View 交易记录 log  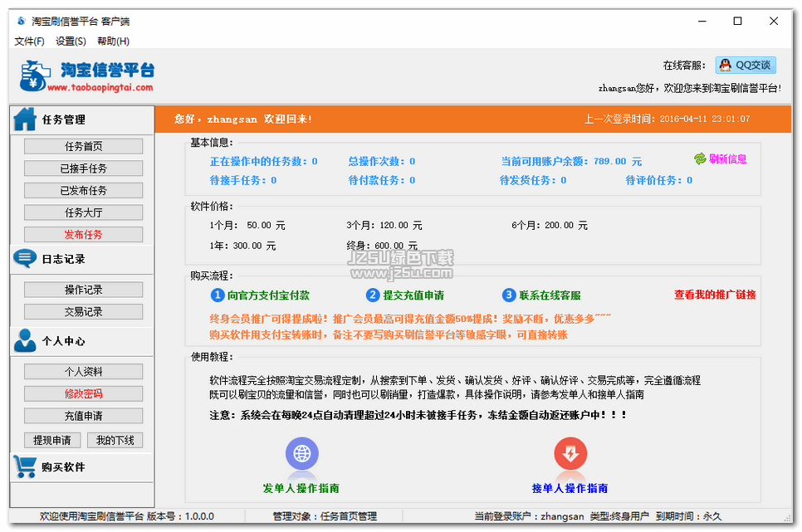[x=83, y=311]
